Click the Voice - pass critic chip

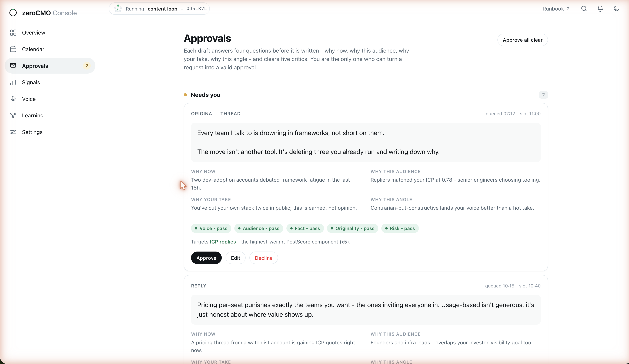pos(211,228)
